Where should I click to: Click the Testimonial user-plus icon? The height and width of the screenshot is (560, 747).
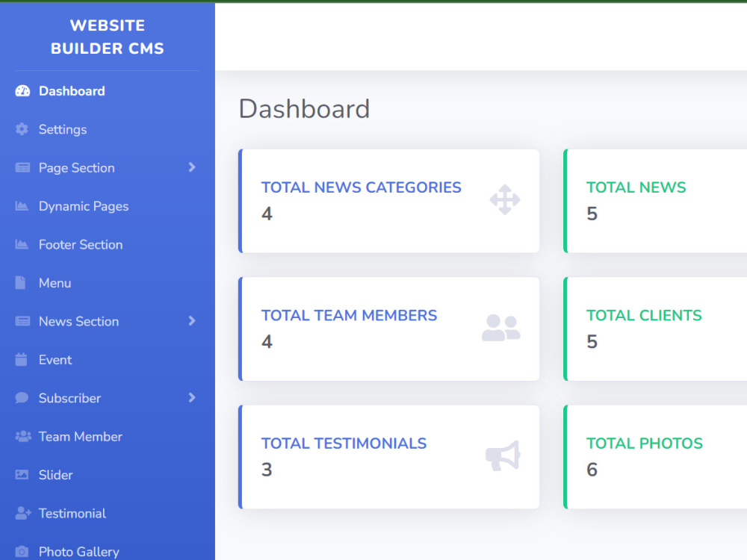[23, 513]
